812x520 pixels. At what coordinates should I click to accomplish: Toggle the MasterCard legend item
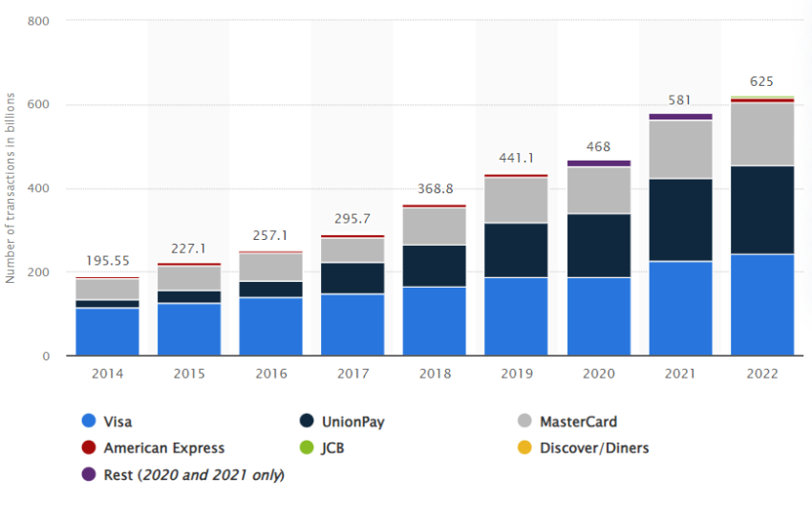(x=567, y=422)
